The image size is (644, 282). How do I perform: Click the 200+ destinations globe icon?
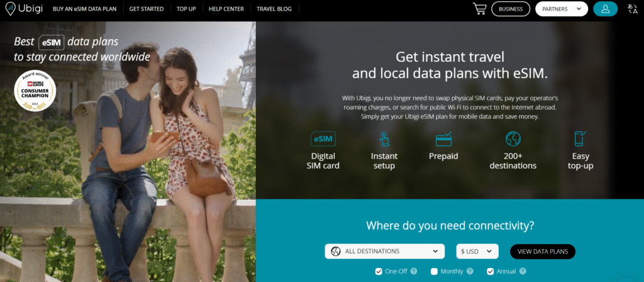513,139
